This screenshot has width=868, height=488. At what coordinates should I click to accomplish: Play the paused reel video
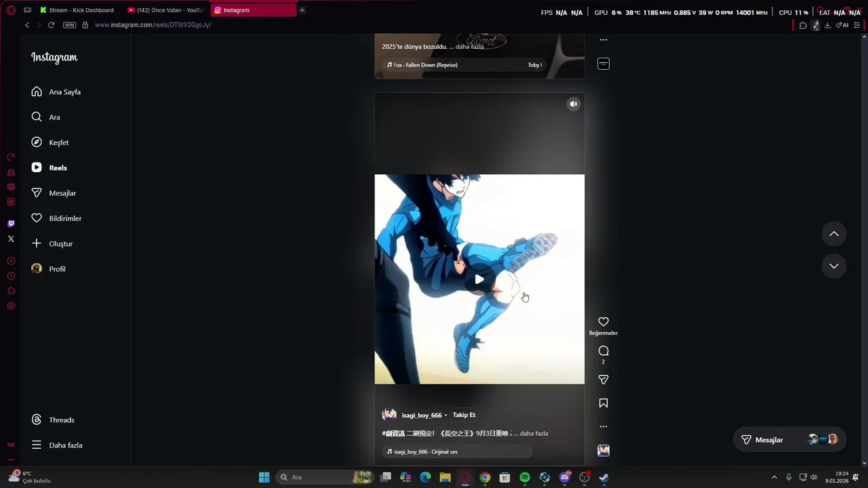(479, 279)
